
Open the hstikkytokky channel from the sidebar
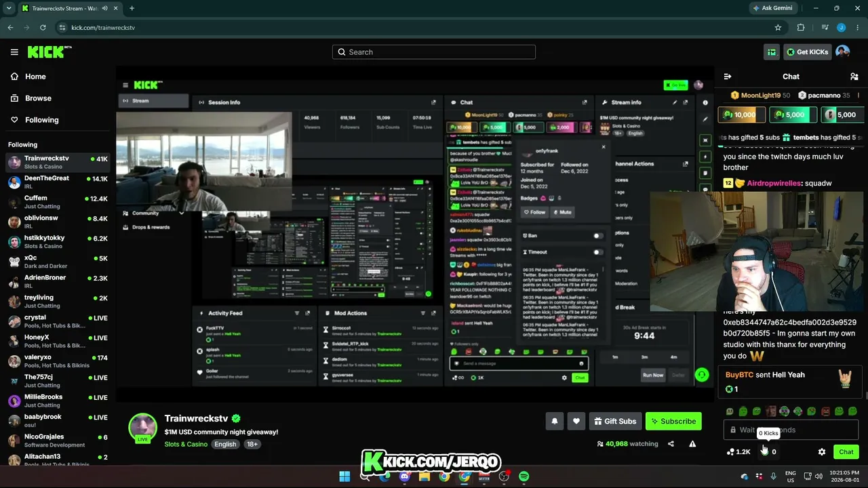[58, 242]
